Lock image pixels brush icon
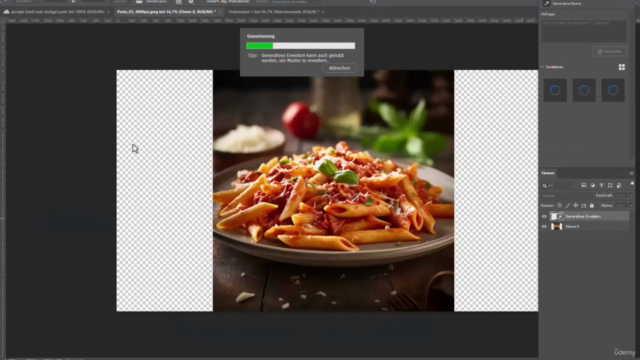This screenshot has height=360, width=640. (568, 206)
